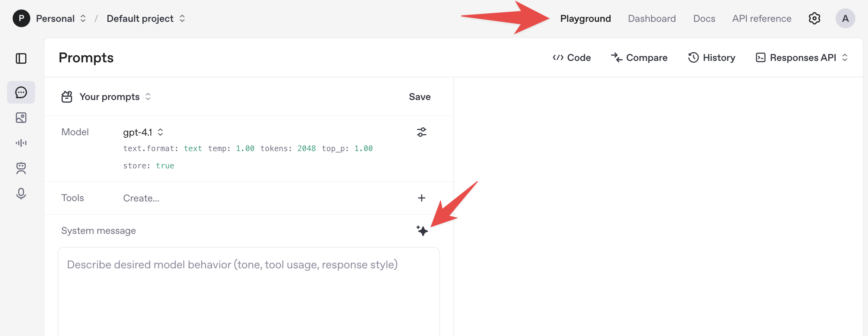Open the Responses API dropdown
The height and width of the screenshot is (336, 868).
click(x=802, y=58)
